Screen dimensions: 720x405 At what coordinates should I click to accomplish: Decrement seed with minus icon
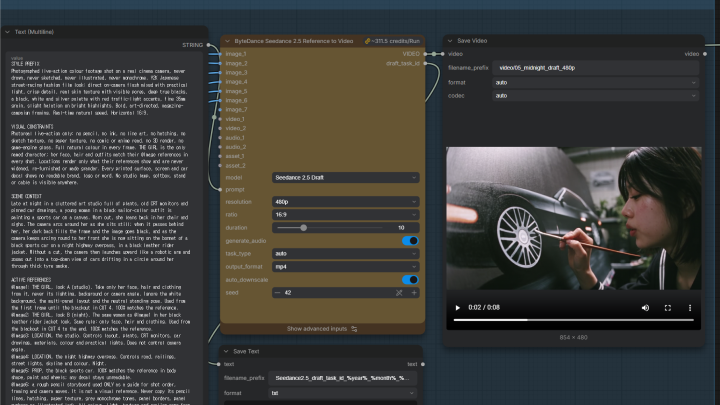[x=277, y=292]
